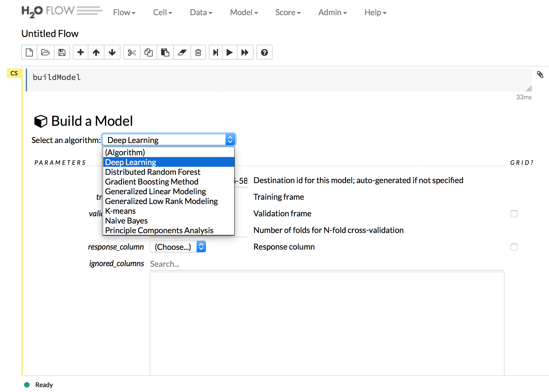Save the flow using floppy disk icon

(62, 52)
